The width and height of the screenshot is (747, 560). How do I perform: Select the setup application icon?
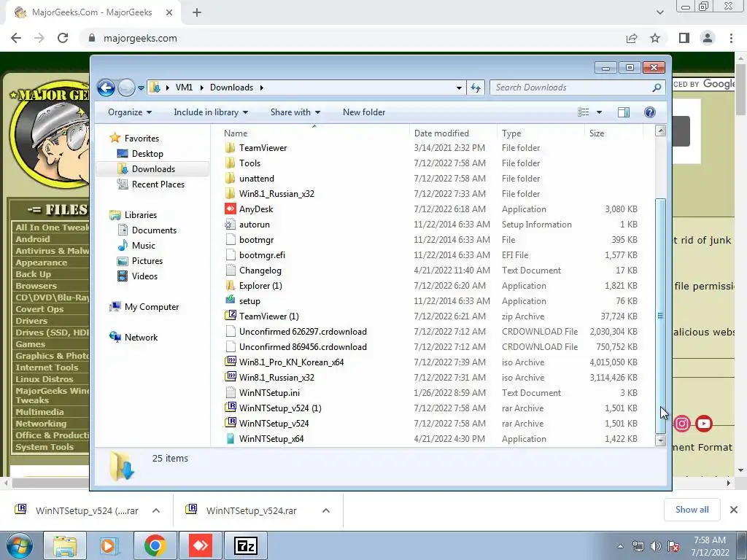point(230,301)
